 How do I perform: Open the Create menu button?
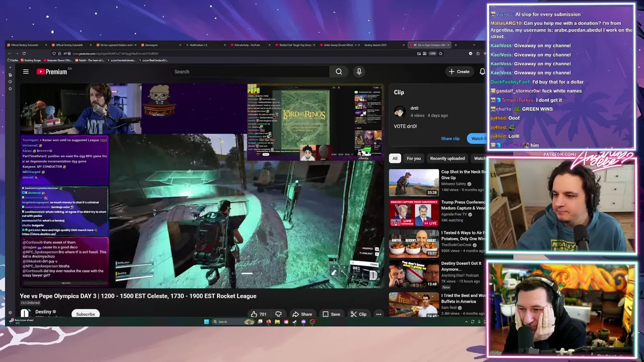(x=459, y=71)
